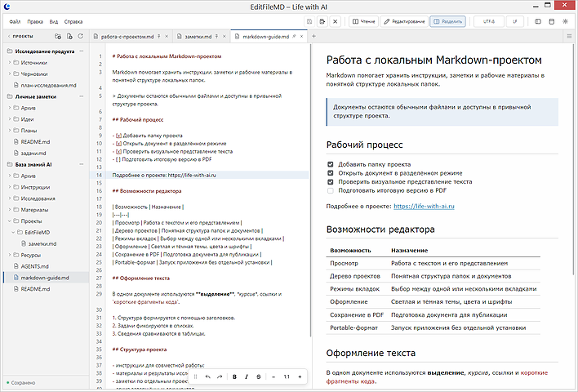Close the markdown-guide.md tab
This screenshot has height=392, width=578.
301,36
